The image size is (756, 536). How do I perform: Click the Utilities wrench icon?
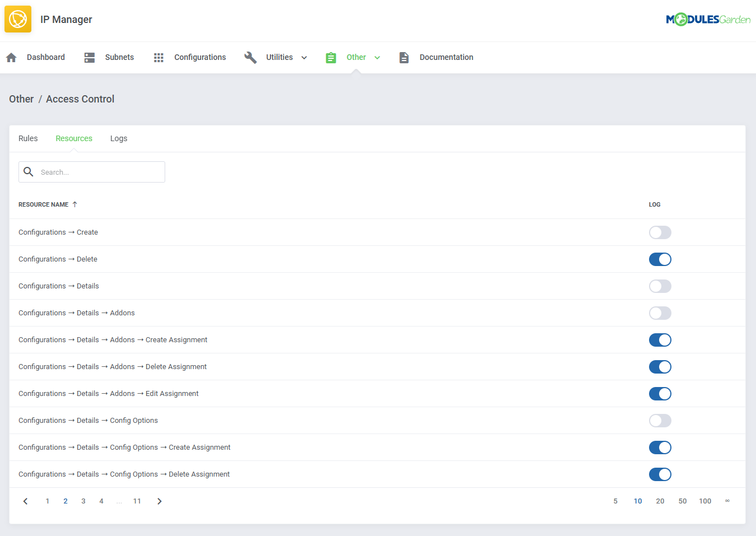[x=250, y=57]
